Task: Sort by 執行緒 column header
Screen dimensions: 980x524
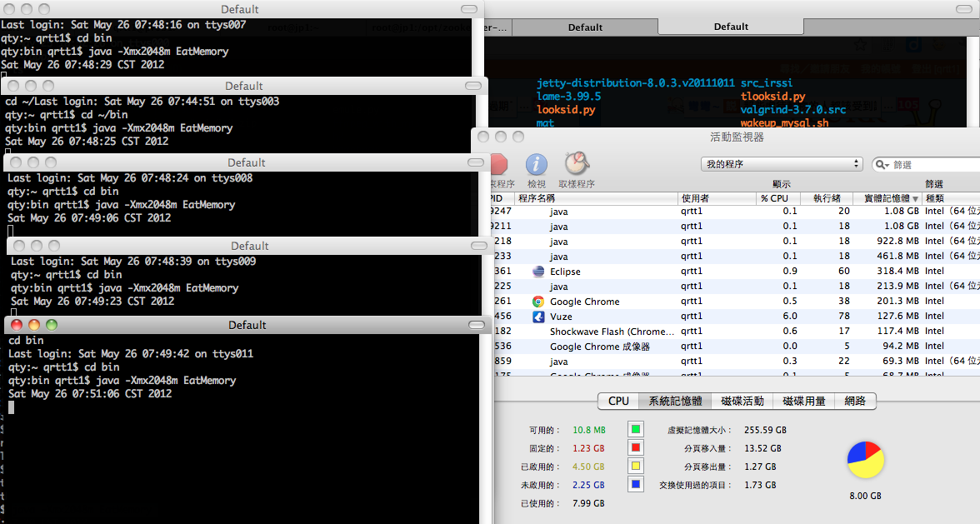Action: pos(827,198)
